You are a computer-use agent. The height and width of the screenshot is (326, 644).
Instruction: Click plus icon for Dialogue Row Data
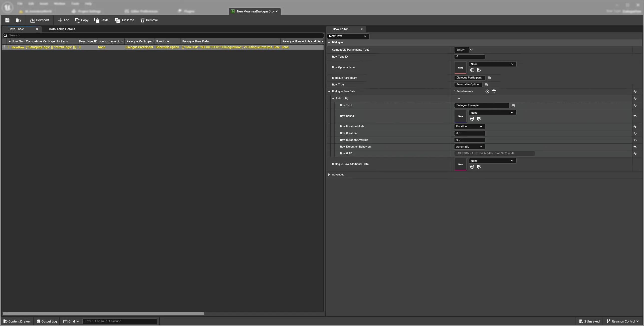[487, 92]
